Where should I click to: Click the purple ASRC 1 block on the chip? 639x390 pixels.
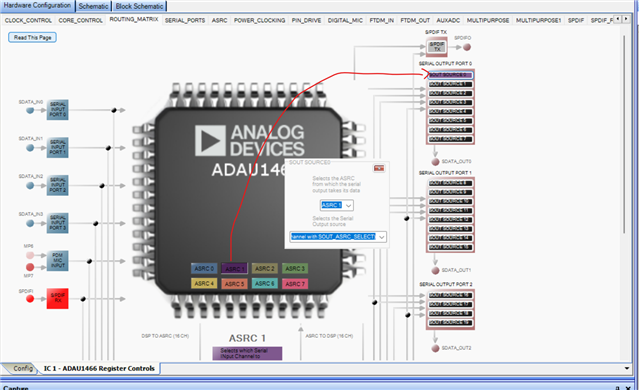234,269
